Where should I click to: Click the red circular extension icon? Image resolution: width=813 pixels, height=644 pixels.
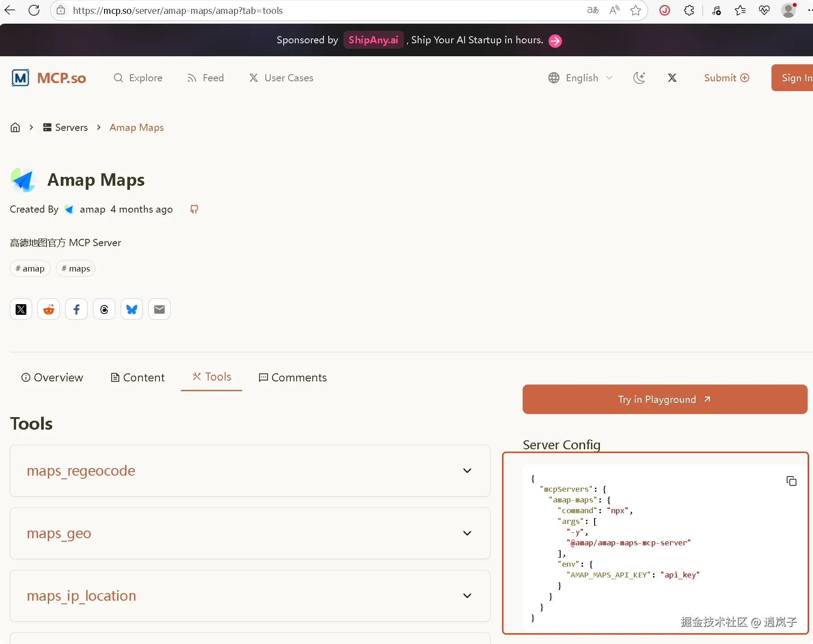pyautogui.click(x=665, y=10)
